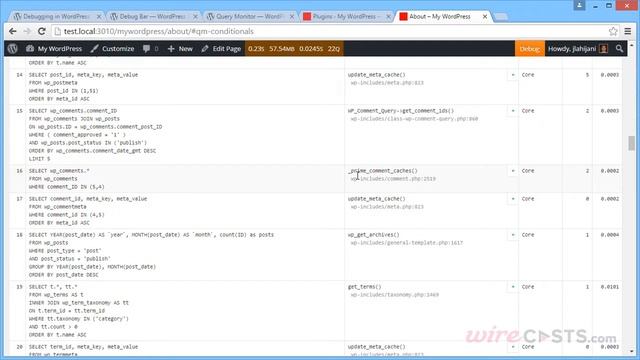Open the Chrome hamburger menu
Screen dimensions: 640x360
pos(628,31)
